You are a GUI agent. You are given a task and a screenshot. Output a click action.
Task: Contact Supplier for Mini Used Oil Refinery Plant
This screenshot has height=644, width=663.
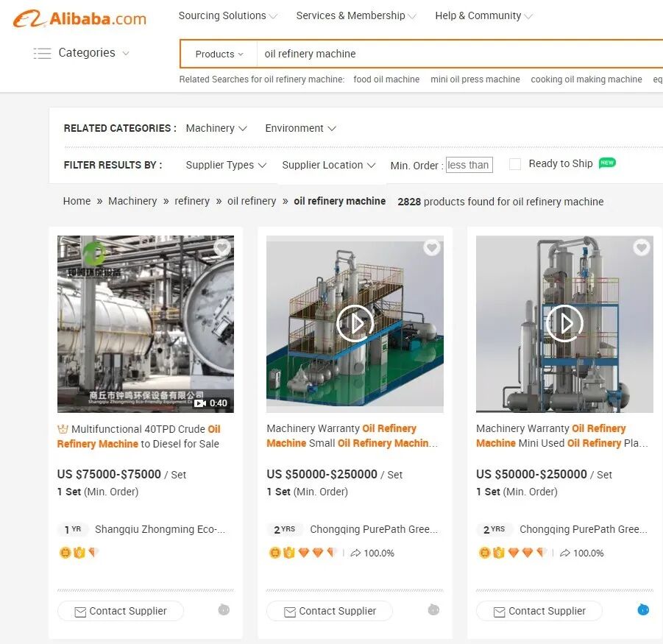click(539, 611)
